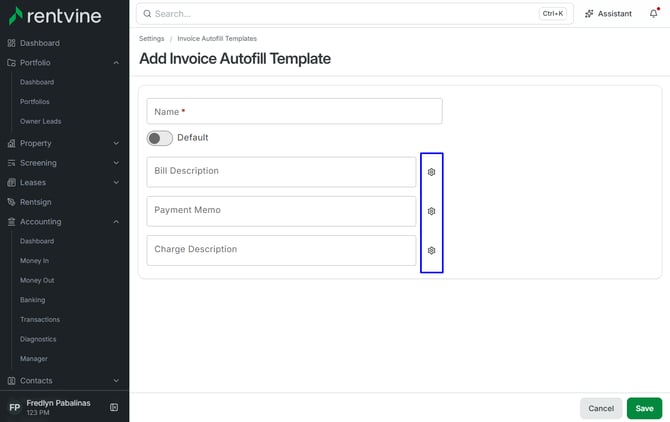Go to Banking in the sidebar
The image size is (670, 422).
click(32, 300)
